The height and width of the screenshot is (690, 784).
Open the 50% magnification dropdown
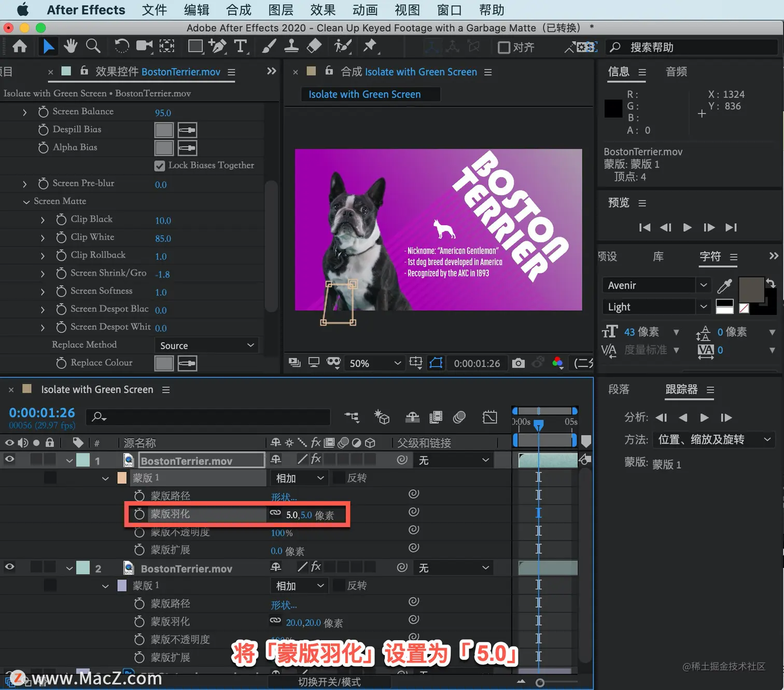coord(375,363)
